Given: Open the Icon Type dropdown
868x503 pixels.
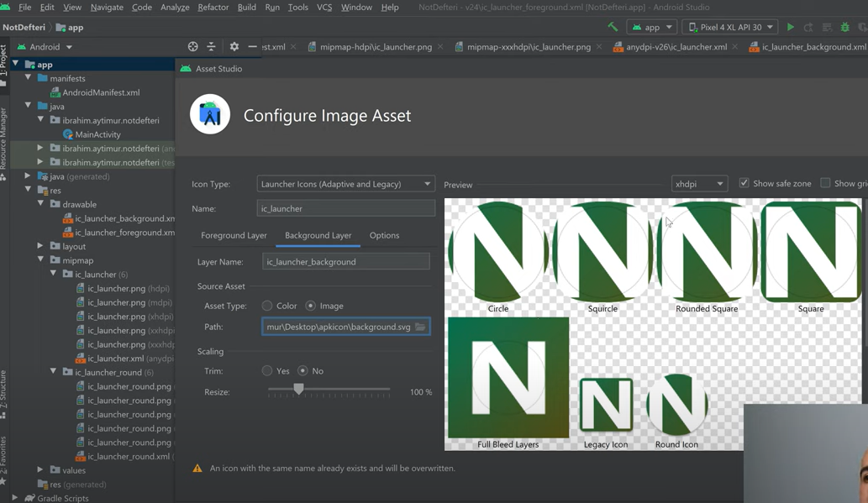Looking at the screenshot, I should click(x=345, y=184).
